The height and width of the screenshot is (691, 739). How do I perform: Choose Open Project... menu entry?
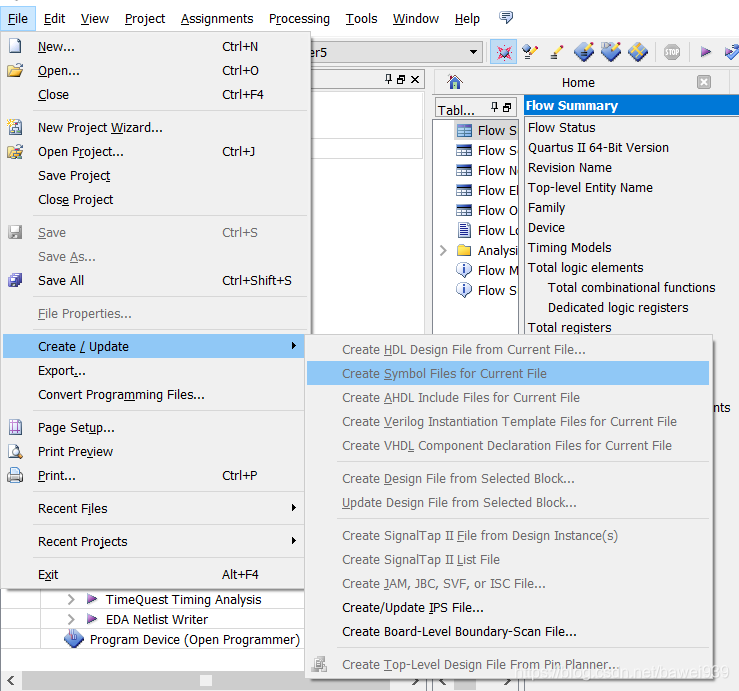point(156,151)
